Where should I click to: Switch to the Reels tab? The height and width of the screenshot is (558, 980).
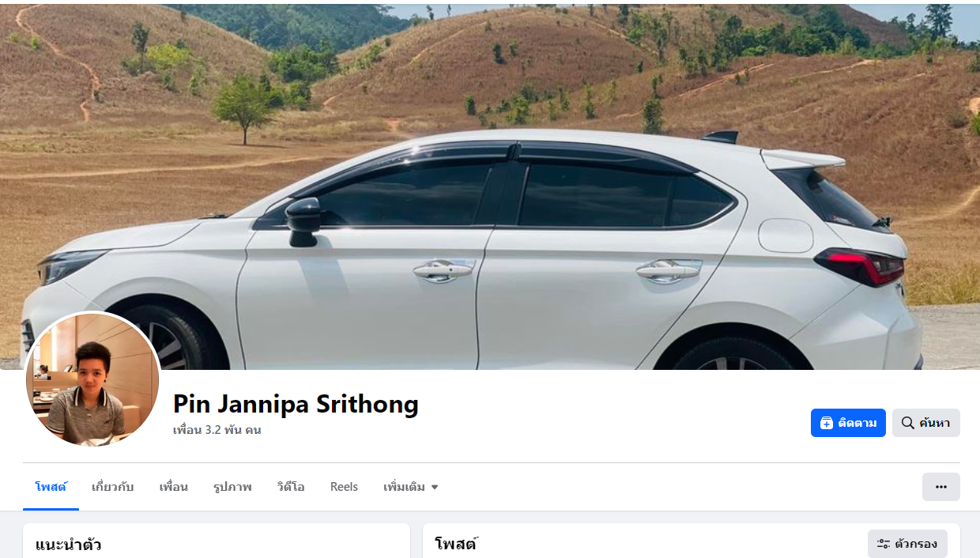click(344, 487)
